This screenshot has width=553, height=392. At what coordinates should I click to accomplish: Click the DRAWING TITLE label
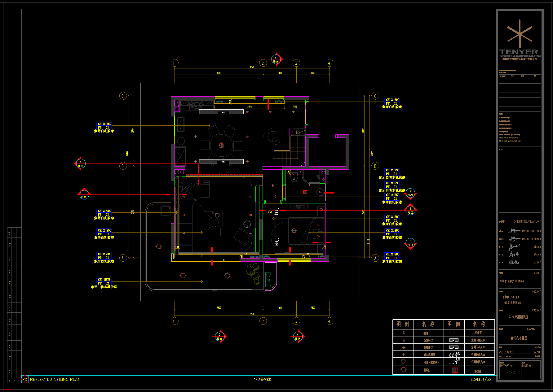click(x=533, y=329)
